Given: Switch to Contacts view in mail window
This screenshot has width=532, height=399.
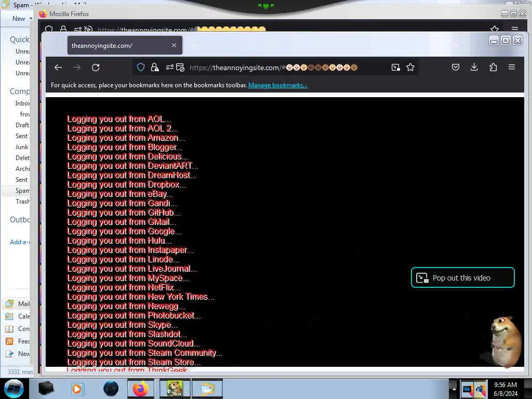Looking at the screenshot, I should coord(18,329).
